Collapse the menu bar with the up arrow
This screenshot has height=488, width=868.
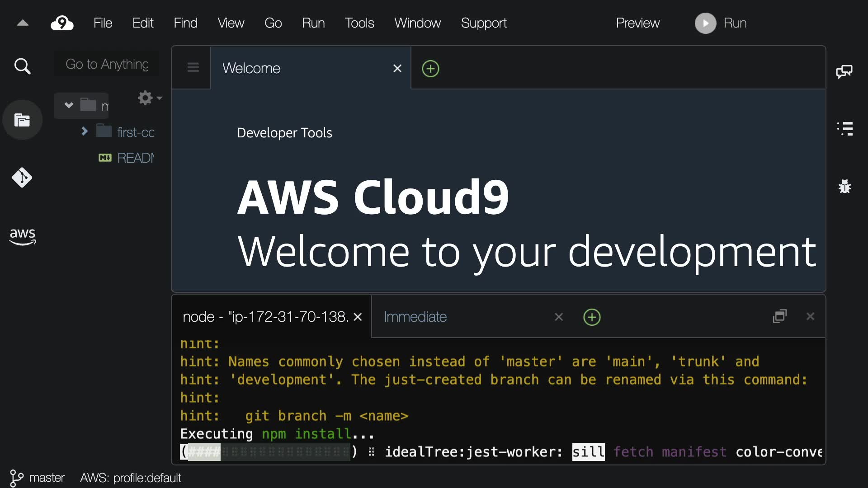[23, 23]
